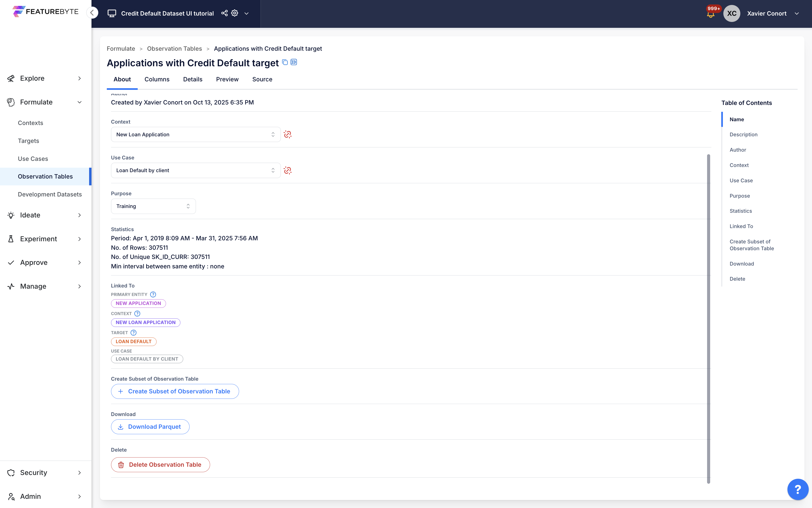Click the Target help question icon
This screenshot has height=508, width=812.
point(134,333)
